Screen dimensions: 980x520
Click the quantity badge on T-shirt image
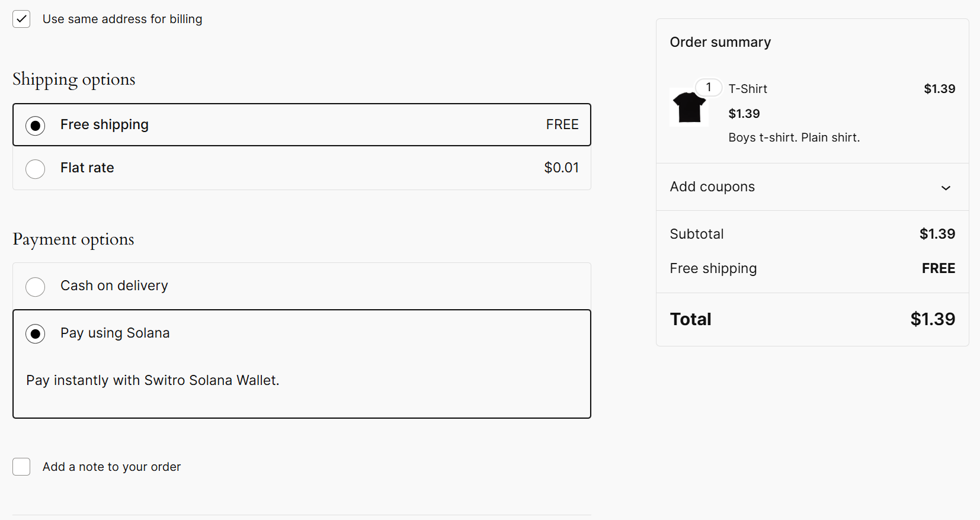tap(708, 87)
